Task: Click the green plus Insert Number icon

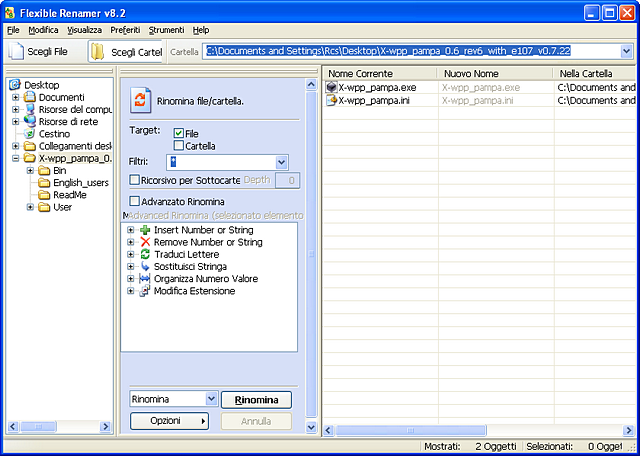Action: 145,230
